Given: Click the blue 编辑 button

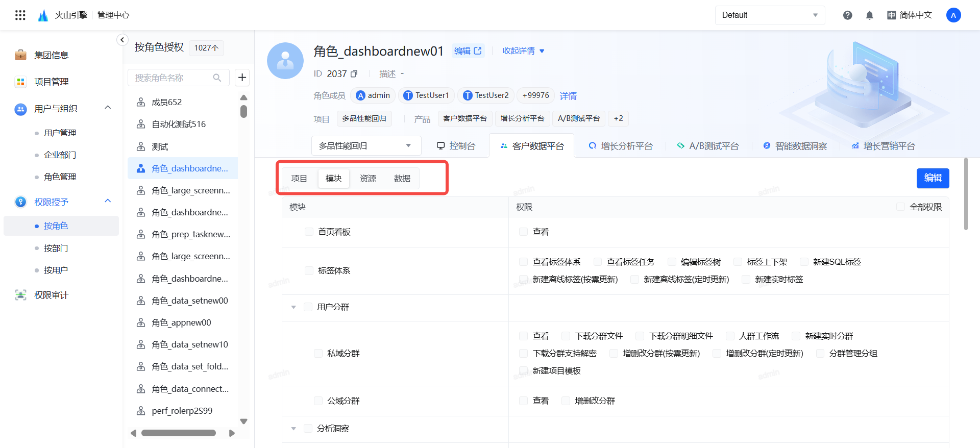Looking at the screenshot, I should point(933,178).
